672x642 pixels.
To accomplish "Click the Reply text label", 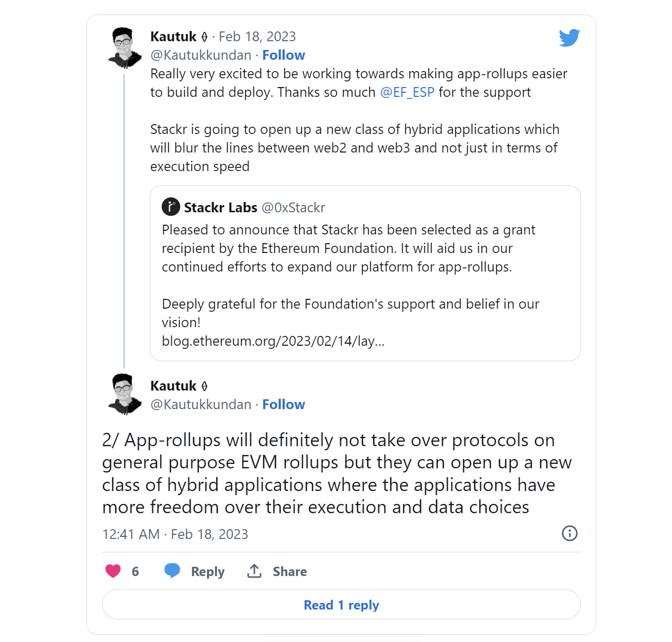I will [x=208, y=571].
